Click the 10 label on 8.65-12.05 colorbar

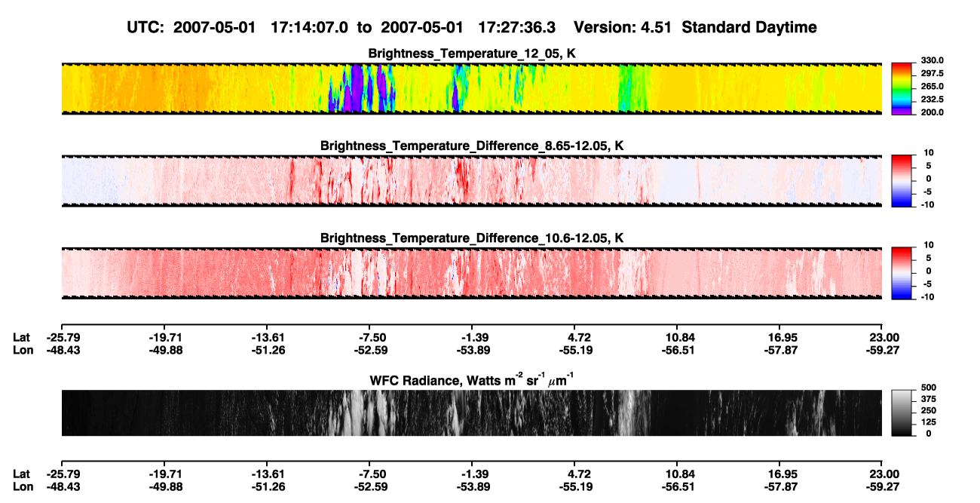tap(927, 153)
